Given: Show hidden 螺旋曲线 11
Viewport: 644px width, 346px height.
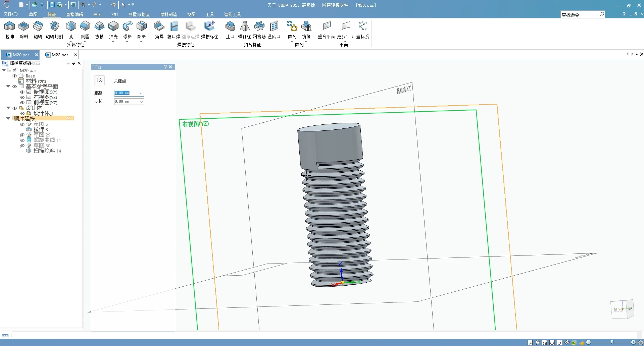Looking at the screenshot, I should (22, 140).
